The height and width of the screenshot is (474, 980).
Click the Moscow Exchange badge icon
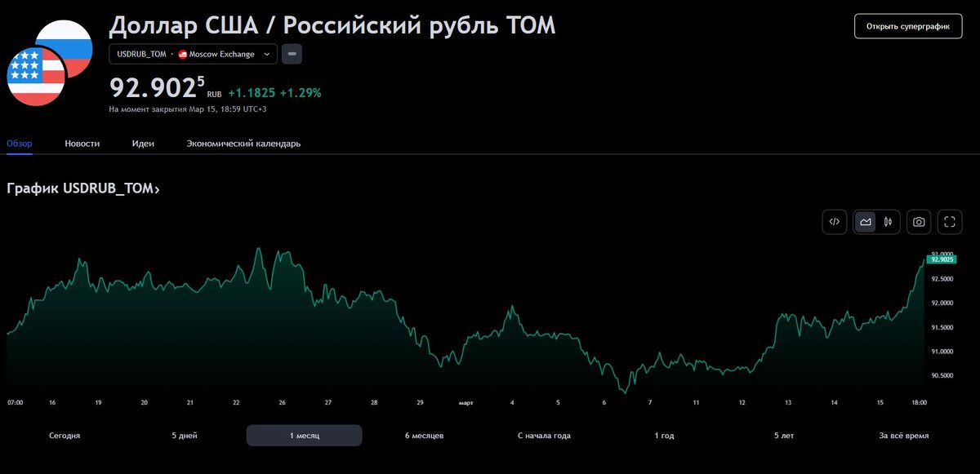coord(181,54)
